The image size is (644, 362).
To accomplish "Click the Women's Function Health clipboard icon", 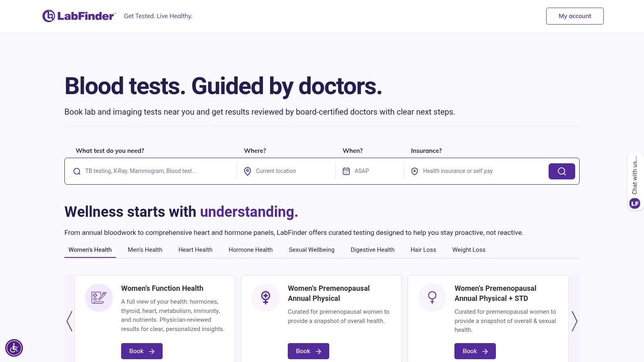I will click(99, 298).
